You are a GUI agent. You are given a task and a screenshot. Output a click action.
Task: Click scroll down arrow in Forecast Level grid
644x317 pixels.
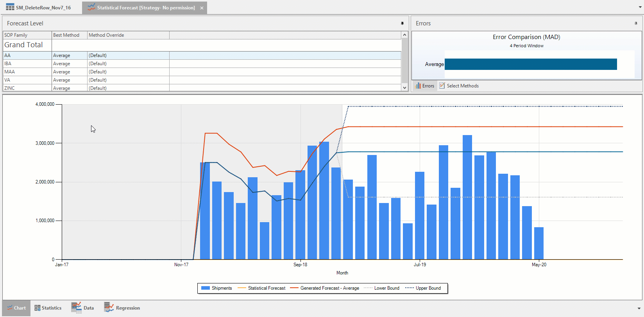(404, 88)
